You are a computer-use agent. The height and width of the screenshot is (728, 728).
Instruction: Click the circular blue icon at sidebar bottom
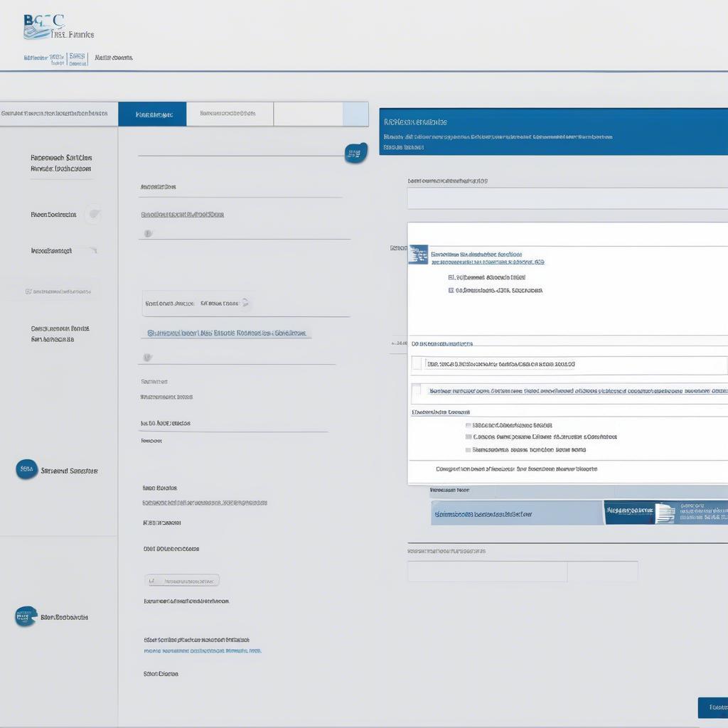pyautogui.click(x=25, y=616)
